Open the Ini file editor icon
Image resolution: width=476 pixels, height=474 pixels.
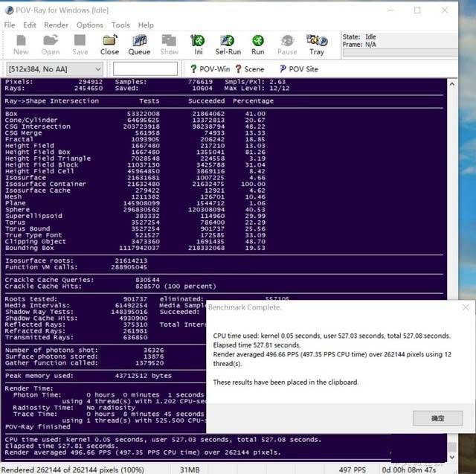(x=198, y=45)
